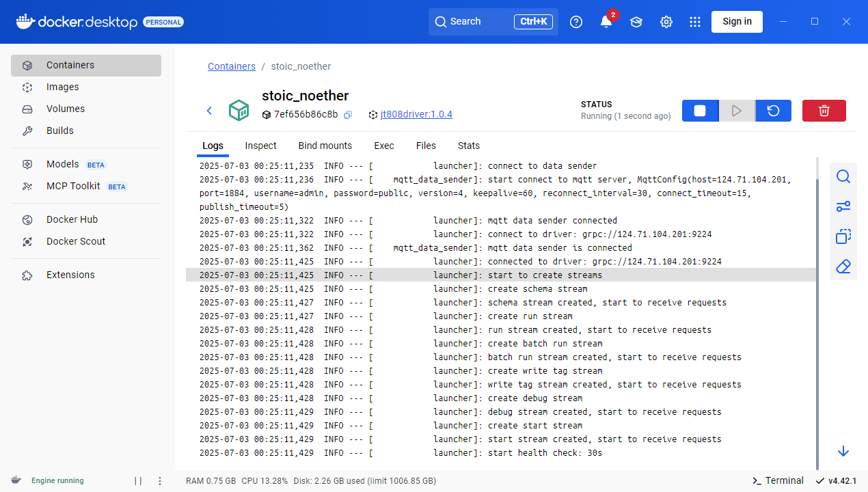Click the 'connect to data sender' log line
Image resolution: width=868 pixels, height=492 pixels.
501,166
